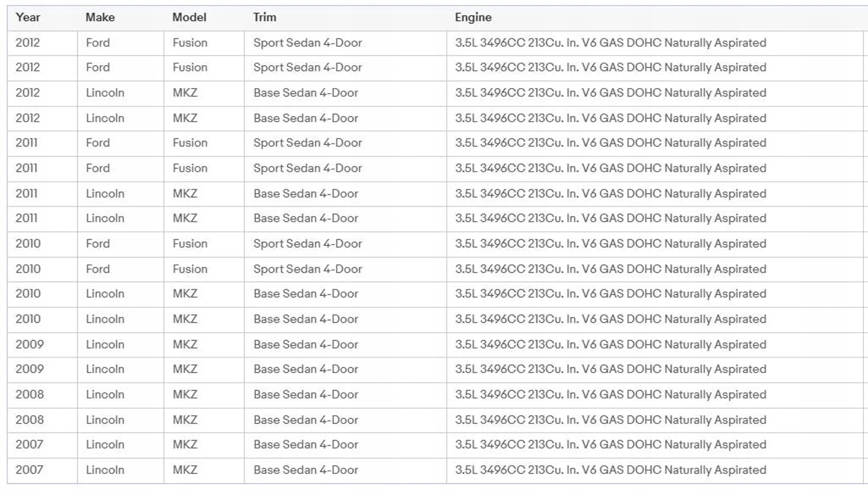Click the Year column header

28,17
